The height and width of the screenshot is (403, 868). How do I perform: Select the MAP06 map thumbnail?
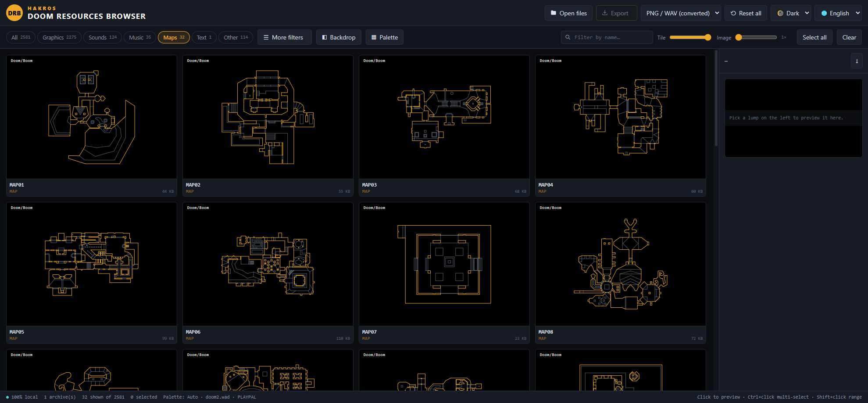268,264
